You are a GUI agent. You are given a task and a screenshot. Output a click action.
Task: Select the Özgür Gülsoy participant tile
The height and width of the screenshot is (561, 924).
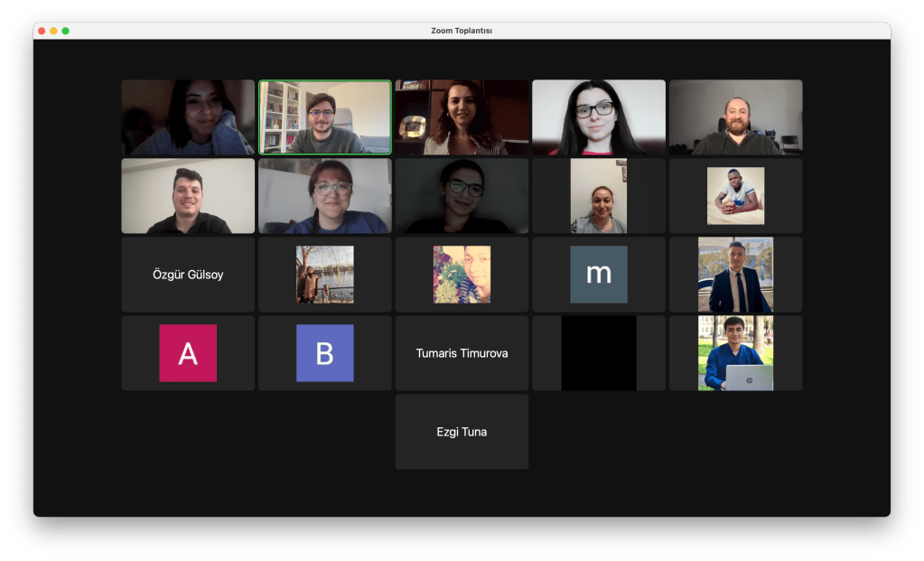tap(188, 275)
